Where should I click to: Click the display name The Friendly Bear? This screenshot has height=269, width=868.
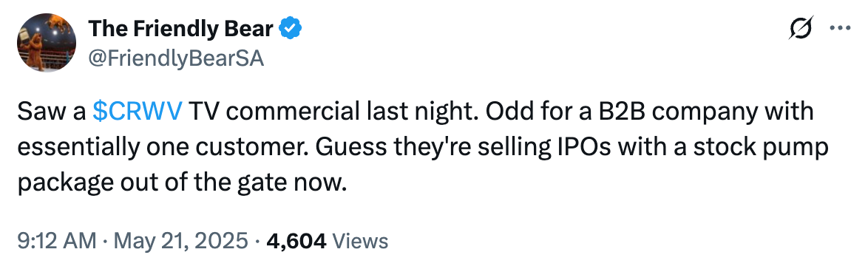pyautogui.click(x=180, y=28)
